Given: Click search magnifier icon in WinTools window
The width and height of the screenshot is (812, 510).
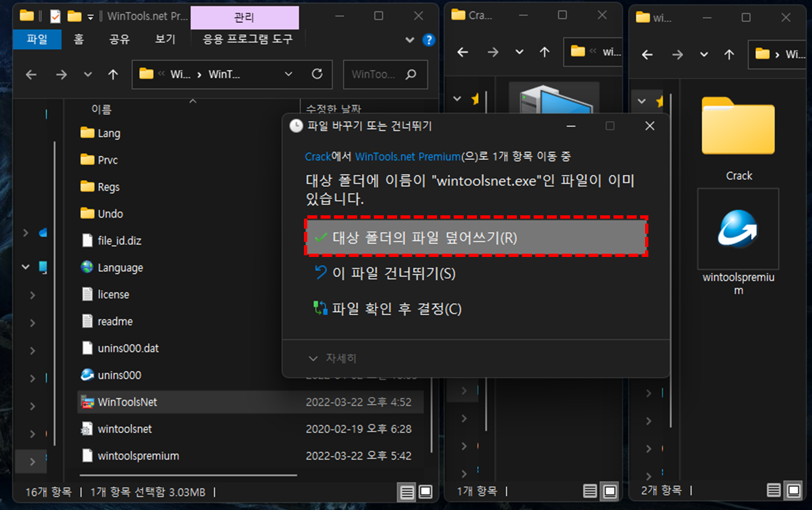Looking at the screenshot, I should [x=411, y=74].
